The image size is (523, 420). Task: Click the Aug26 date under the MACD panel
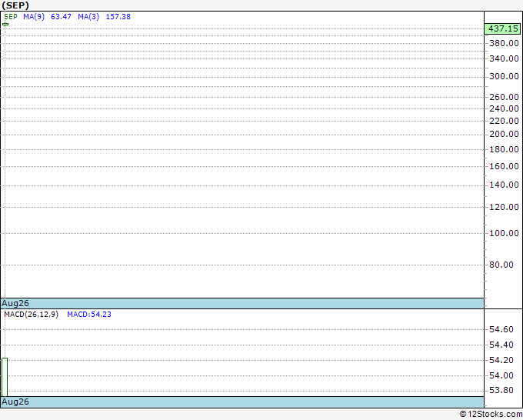pyautogui.click(x=15, y=402)
